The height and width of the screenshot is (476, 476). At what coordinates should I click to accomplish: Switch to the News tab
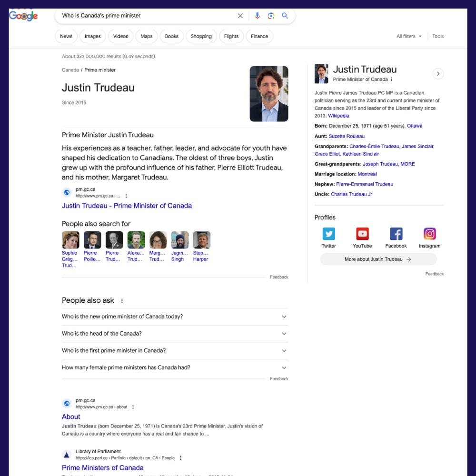[66, 37]
